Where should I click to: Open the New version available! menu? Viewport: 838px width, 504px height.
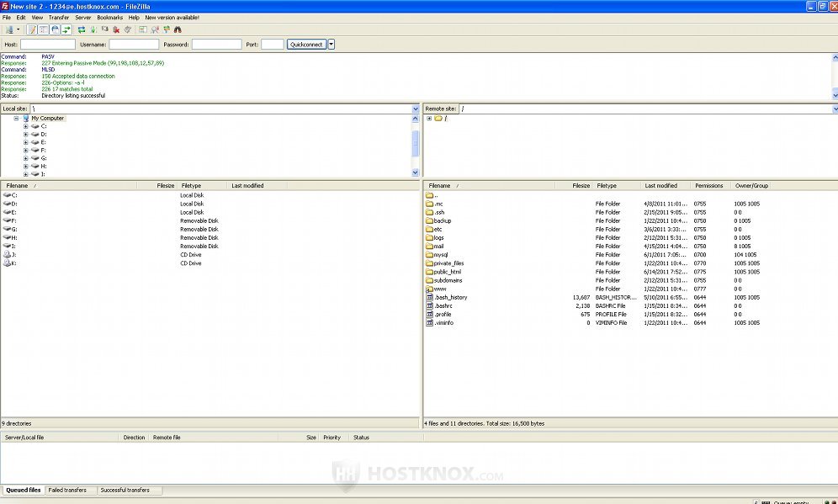pos(172,18)
